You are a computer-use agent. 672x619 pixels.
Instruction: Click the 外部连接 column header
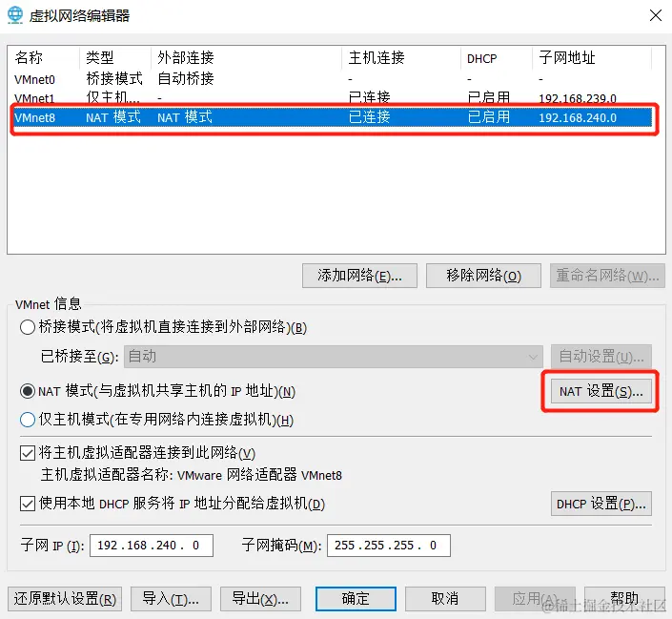coord(247,57)
